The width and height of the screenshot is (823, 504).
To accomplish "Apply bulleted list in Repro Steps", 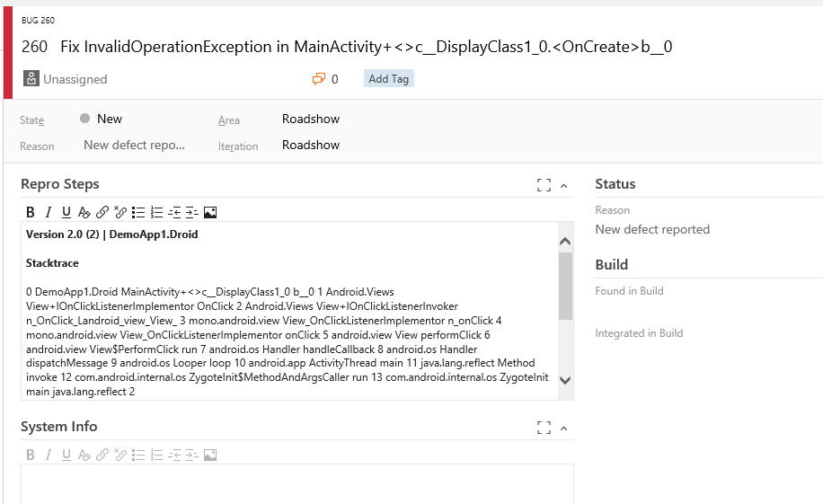I will click(138, 213).
